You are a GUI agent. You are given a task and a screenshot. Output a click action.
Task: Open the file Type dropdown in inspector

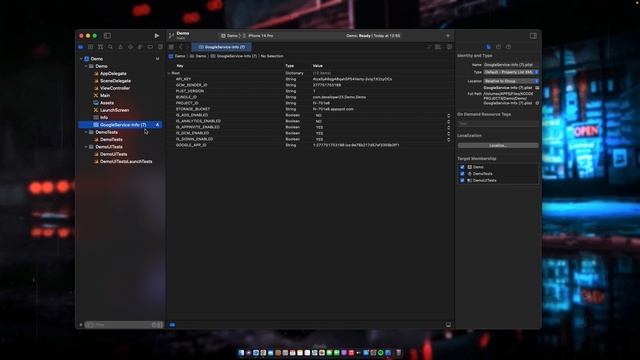pyautogui.click(x=511, y=72)
